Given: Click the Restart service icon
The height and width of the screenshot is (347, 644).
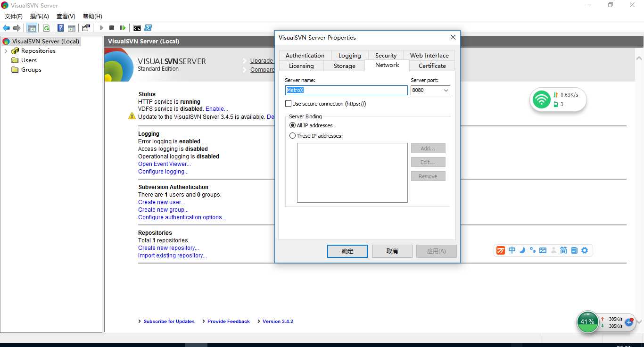Looking at the screenshot, I should tap(123, 28).
